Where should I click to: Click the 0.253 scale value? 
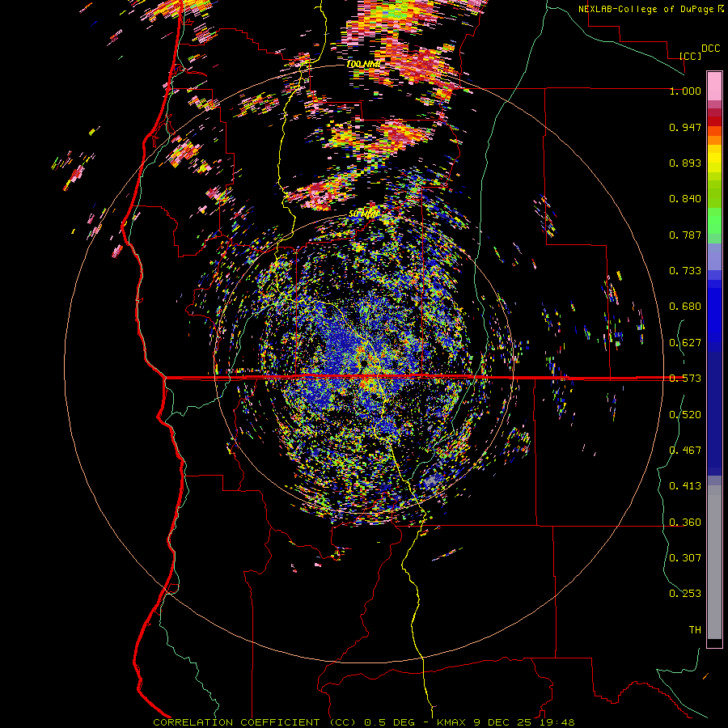[685, 594]
